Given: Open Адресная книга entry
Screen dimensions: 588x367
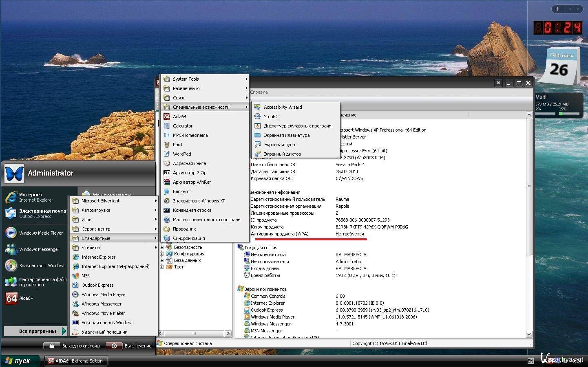Looking at the screenshot, I should pyautogui.click(x=205, y=163).
